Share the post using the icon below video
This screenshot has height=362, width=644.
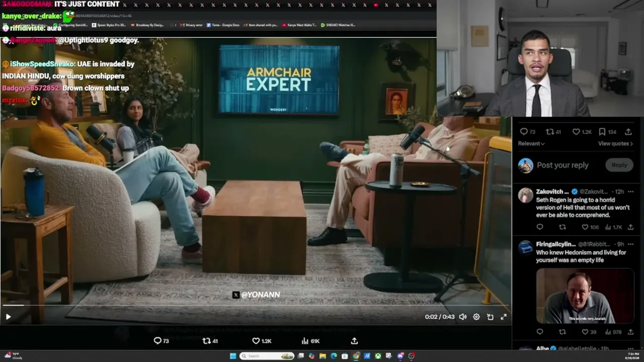click(x=354, y=341)
